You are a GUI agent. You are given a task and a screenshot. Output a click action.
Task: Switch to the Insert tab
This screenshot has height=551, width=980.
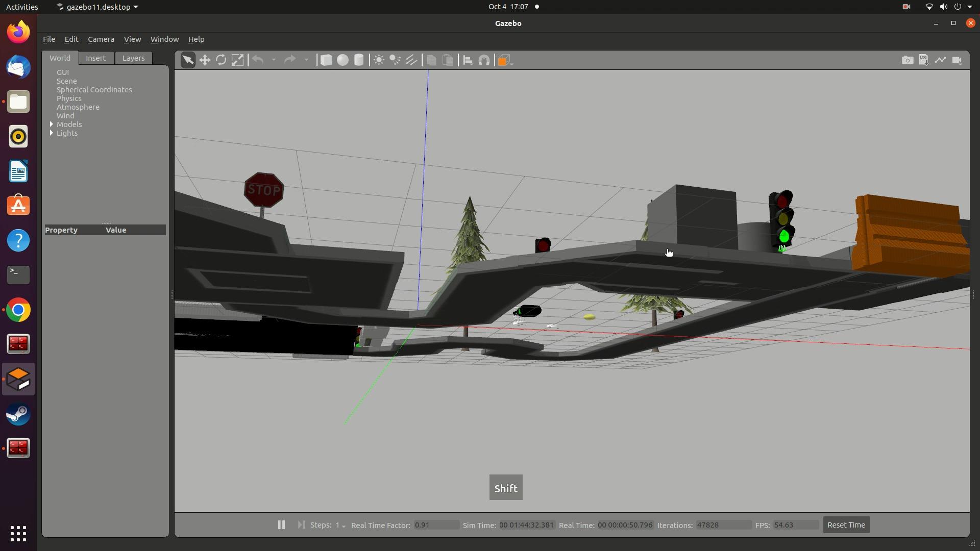pos(95,58)
